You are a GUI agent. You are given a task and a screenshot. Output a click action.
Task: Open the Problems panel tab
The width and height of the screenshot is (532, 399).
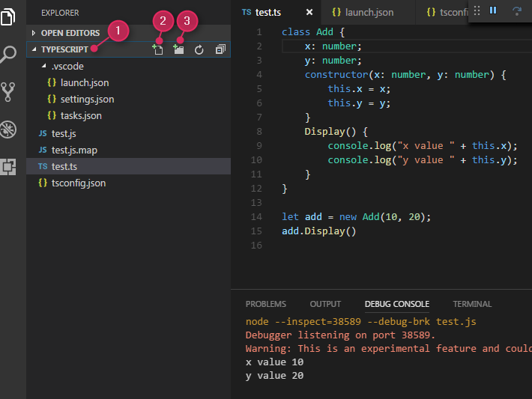(266, 304)
